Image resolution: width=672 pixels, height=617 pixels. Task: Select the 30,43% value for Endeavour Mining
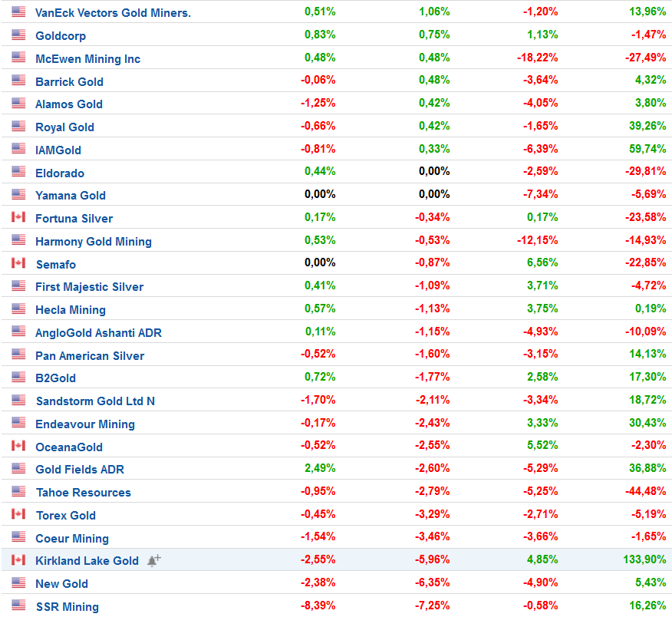click(647, 423)
